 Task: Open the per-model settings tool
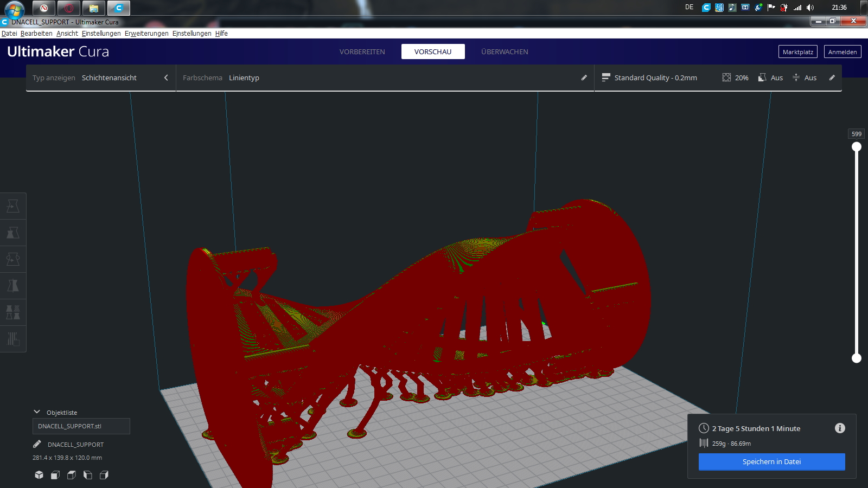coord(13,312)
